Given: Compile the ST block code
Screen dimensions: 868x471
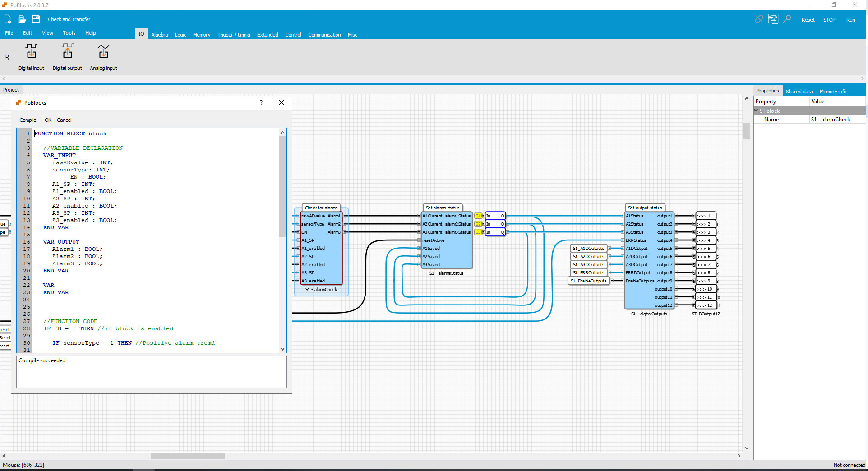Looking at the screenshot, I should pyautogui.click(x=28, y=120).
